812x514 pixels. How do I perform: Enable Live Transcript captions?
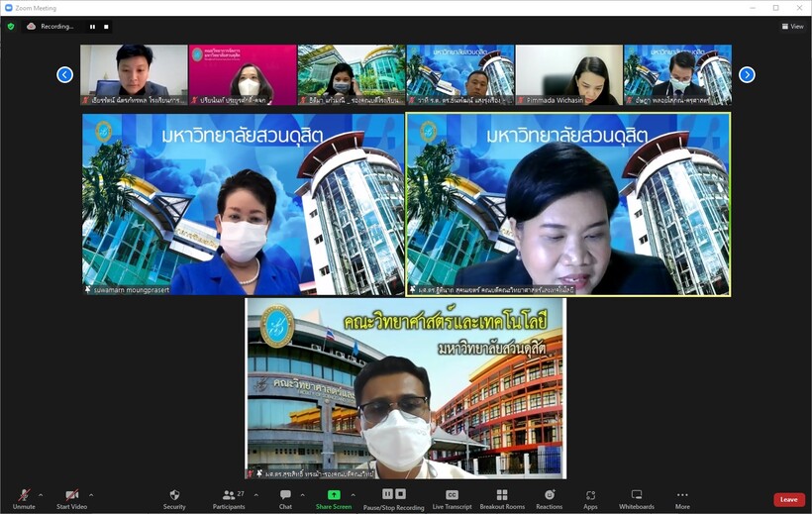452,499
